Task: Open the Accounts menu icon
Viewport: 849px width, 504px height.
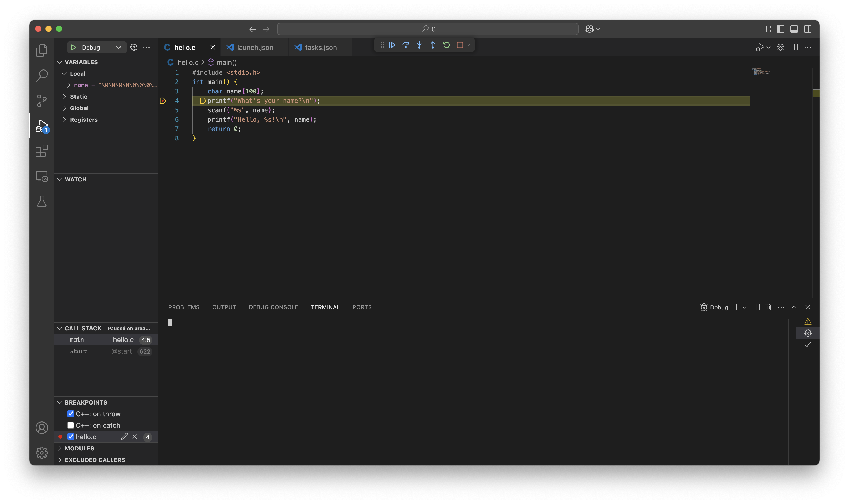Action: click(42, 427)
